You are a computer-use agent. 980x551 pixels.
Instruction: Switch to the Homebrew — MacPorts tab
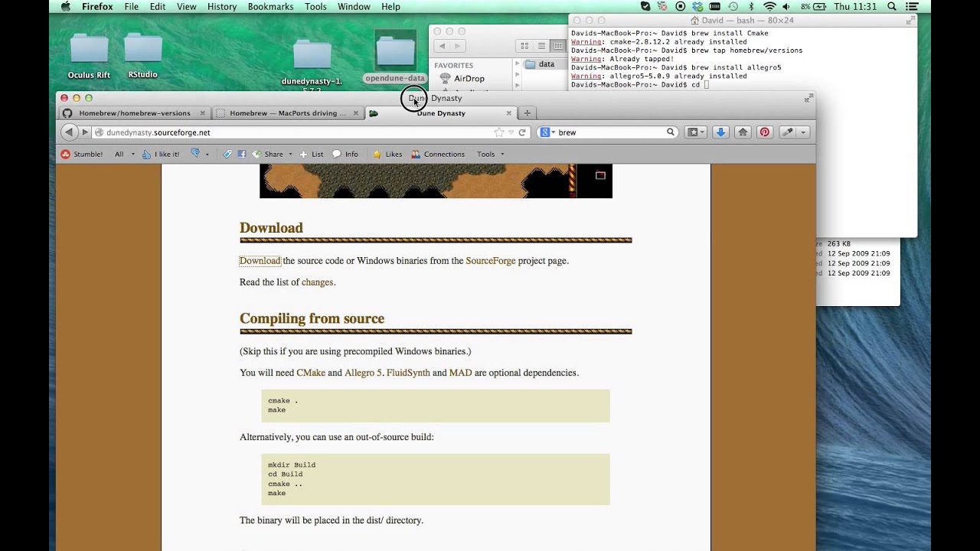pyautogui.click(x=287, y=113)
